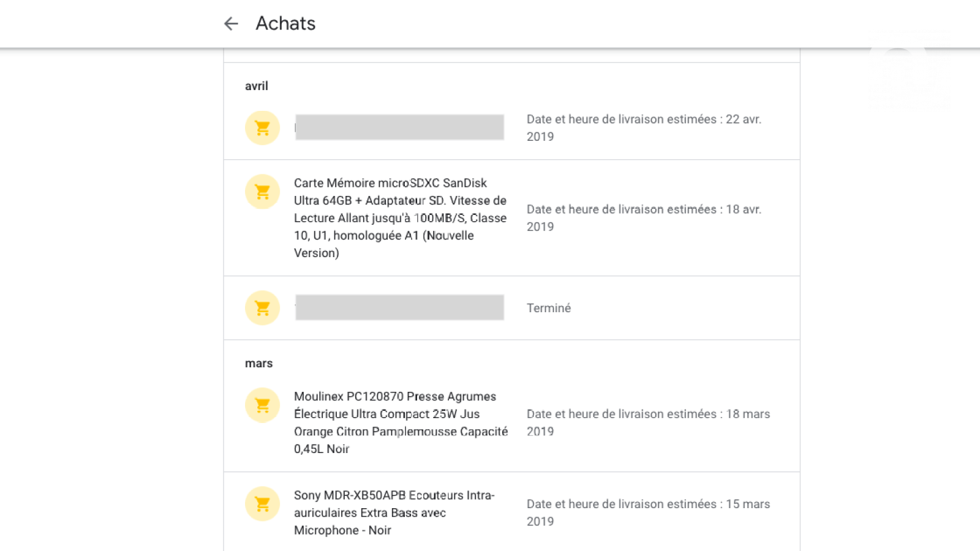Click the hidden title of 22 avr. purchase

tap(399, 127)
